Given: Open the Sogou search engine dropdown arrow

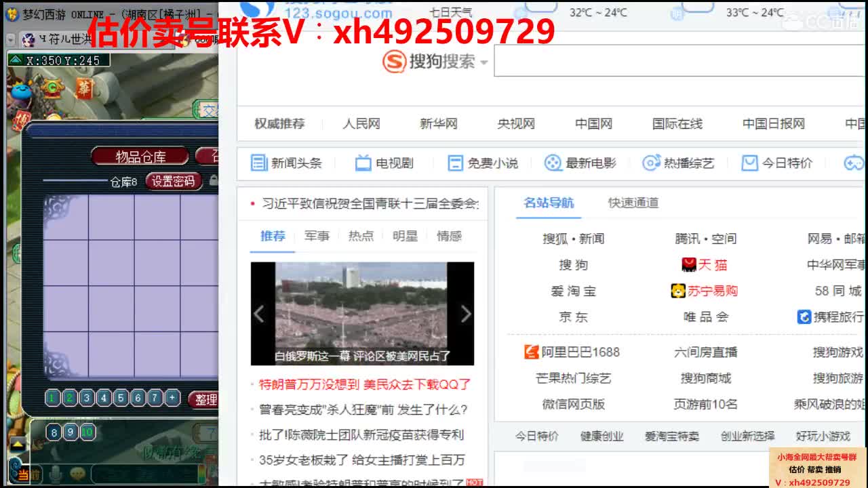Looking at the screenshot, I should pos(484,62).
